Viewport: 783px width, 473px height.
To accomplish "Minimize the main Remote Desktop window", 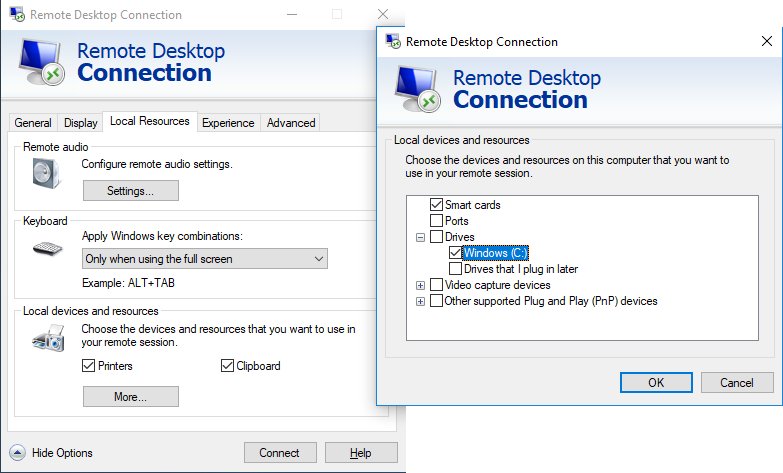I will tap(292, 14).
